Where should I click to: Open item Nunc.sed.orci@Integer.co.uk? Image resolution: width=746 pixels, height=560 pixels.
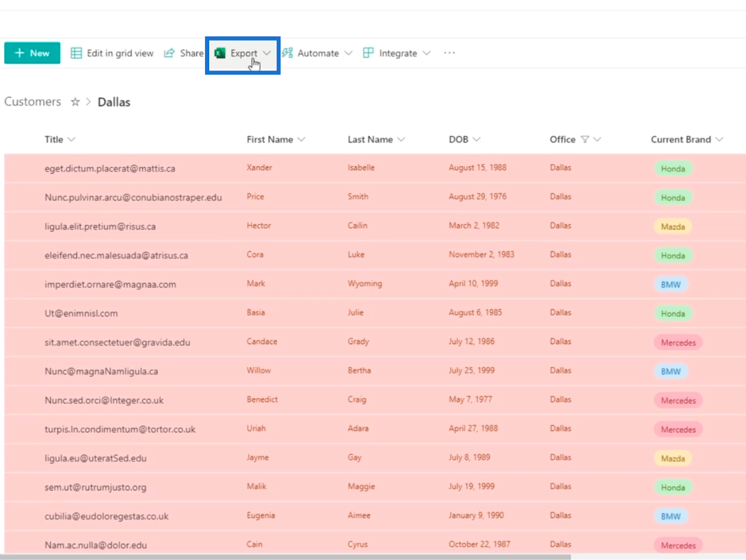[x=104, y=401]
